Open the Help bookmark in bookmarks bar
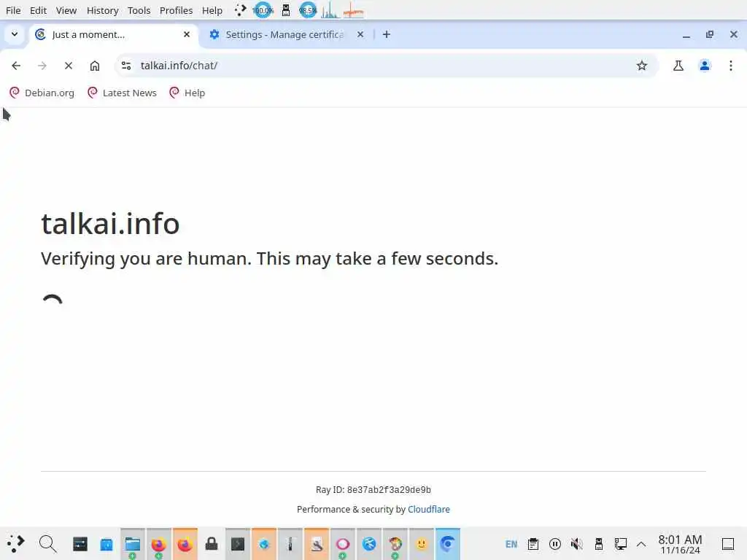 (x=187, y=93)
